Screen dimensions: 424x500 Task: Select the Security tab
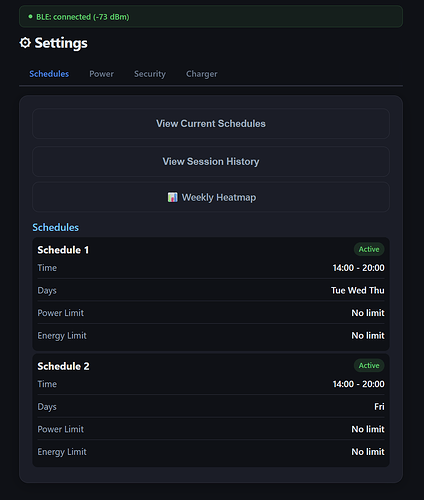150,74
